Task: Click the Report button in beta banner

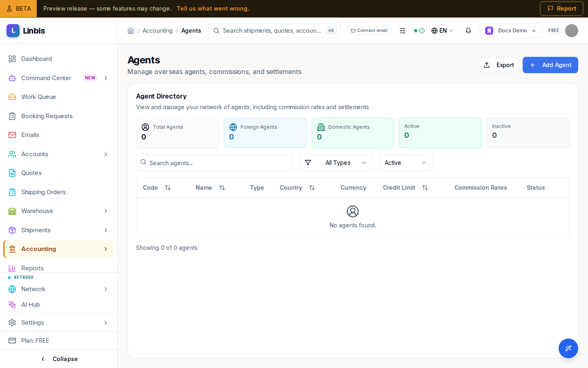Action: (x=561, y=9)
